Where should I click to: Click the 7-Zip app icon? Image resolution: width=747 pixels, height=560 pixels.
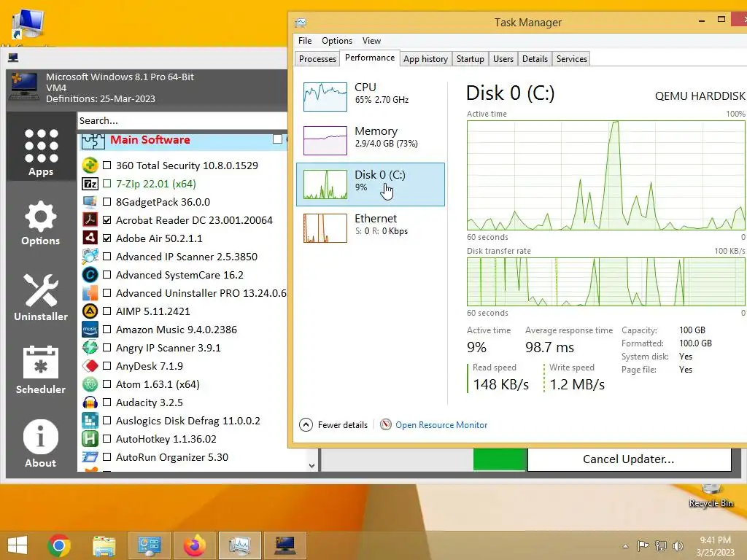90,184
